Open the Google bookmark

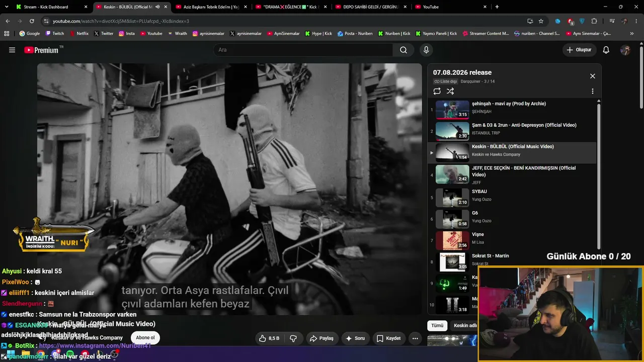[x=30, y=34]
